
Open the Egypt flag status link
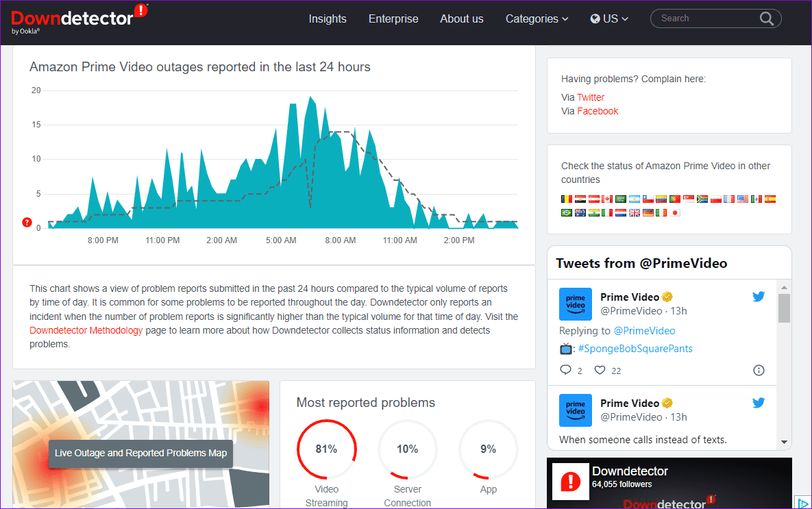pyautogui.click(x=580, y=199)
